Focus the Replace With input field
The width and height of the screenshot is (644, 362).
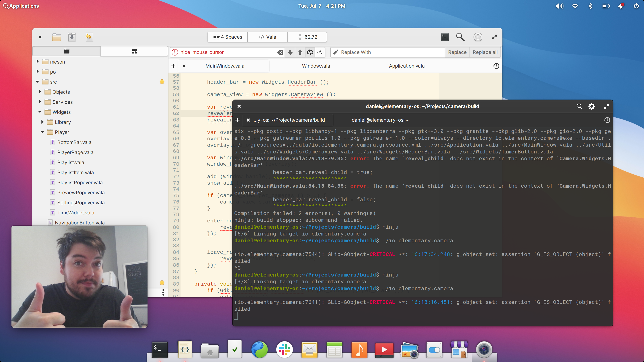click(387, 52)
